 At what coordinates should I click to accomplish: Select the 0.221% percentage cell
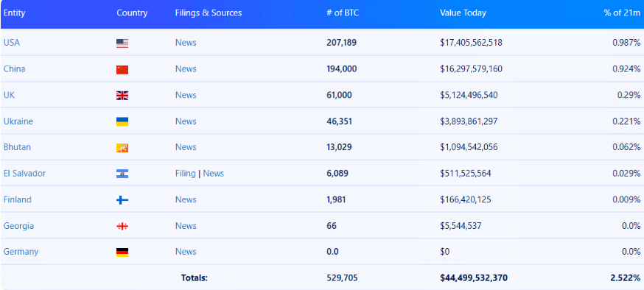coord(626,121)
